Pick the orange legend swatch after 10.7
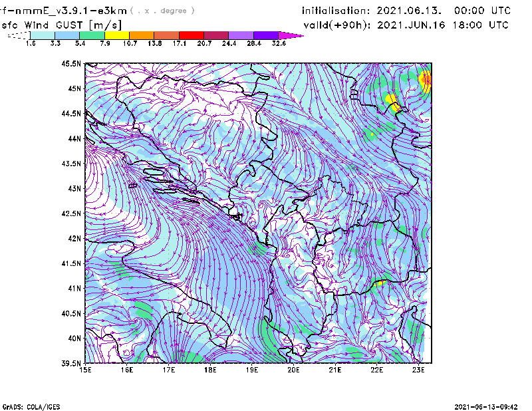This screenshot has height=411, width=532. [142, 35]
